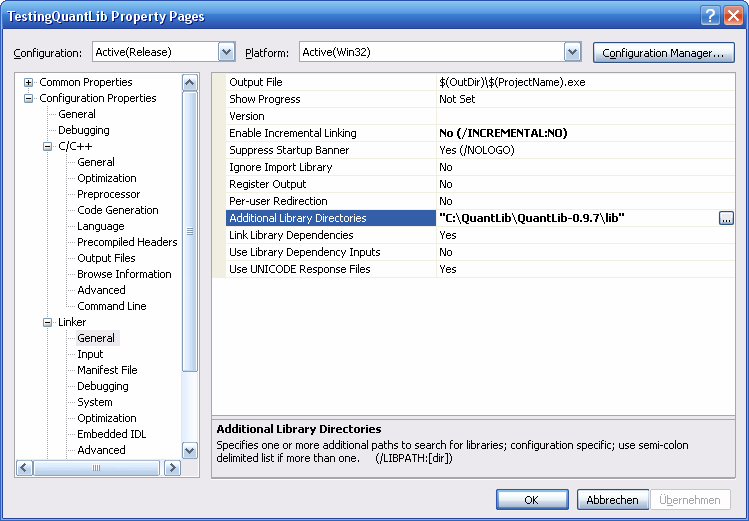Select Command Line tree item
The image size is (749, 521).
pos(112,306)
